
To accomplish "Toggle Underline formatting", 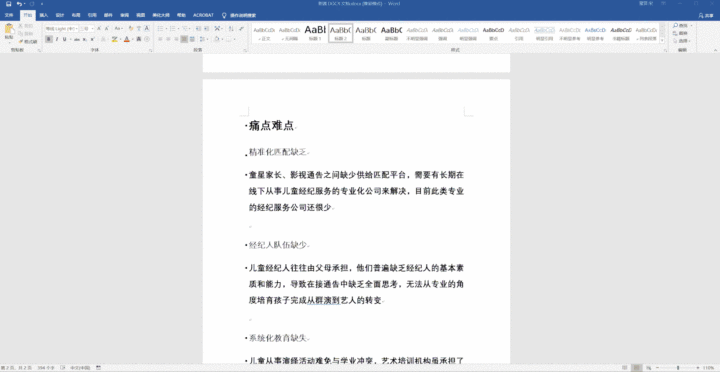I will tap(64, 39).
